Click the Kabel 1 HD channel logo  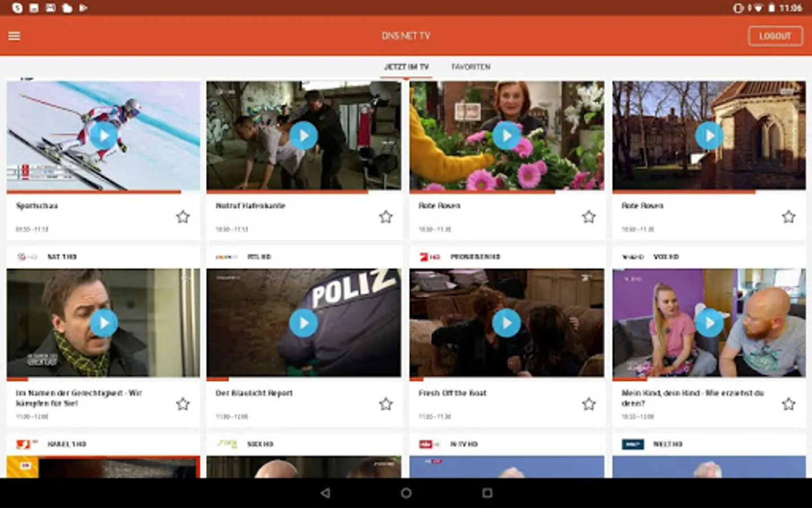point(27,444)
